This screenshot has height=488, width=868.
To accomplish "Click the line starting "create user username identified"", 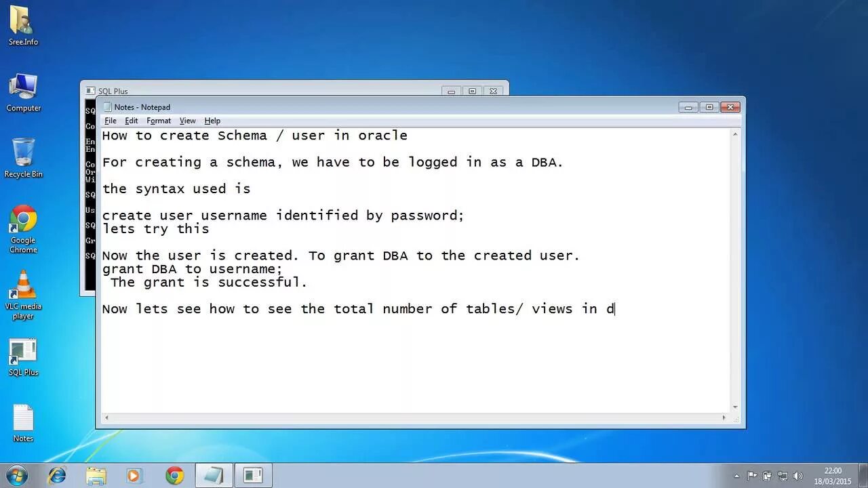I will pyautogui.click(x=283, y=216).
